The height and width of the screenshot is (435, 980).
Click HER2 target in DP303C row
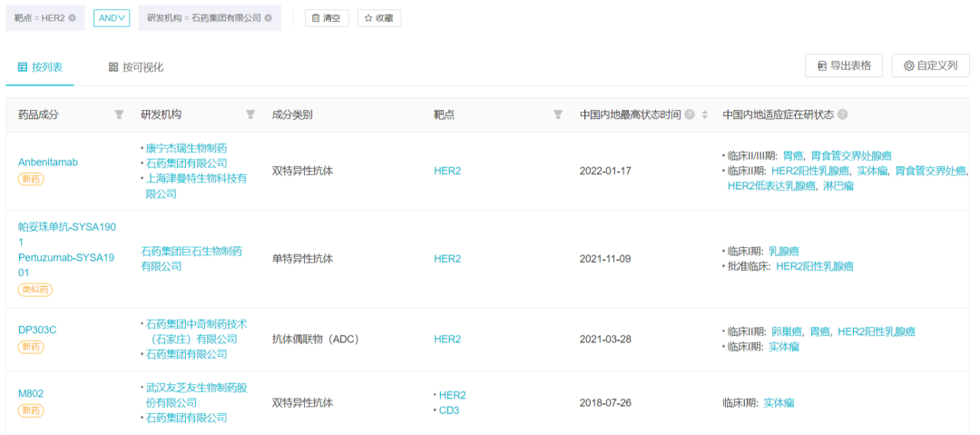tap(447, 339)
